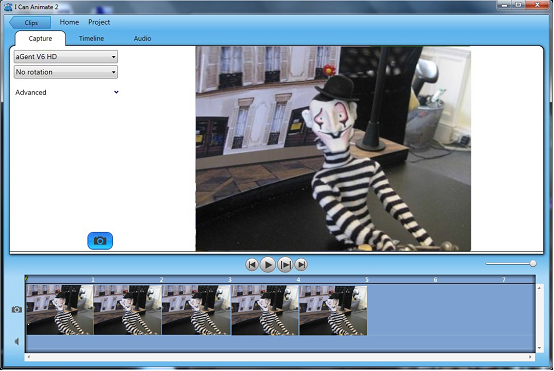The image size is (554, 371).
Task: Click the horizontal scrollbar left arrow
Action: (x=29, y=357)
